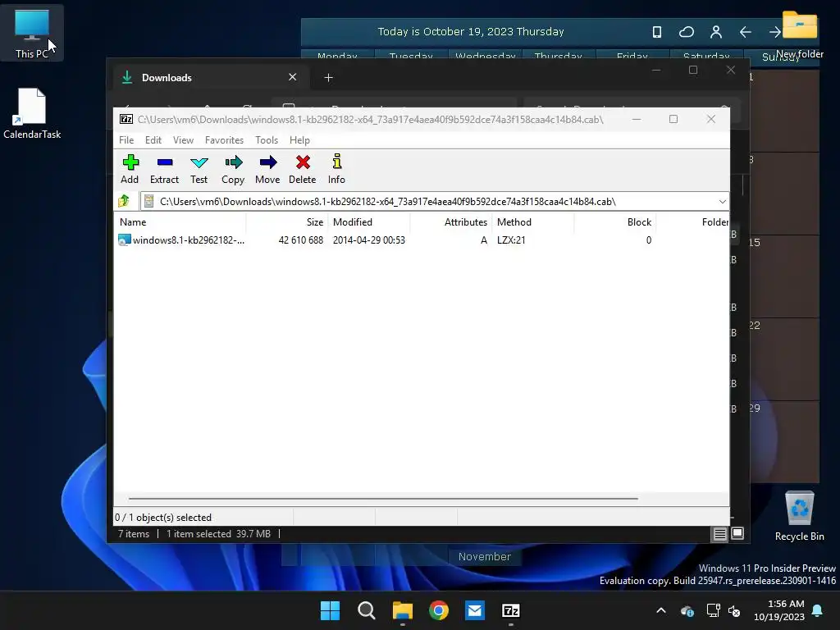This screenshot has width=840, height=630.
Task: Click the LZX:21 method cell
Action: point(511,240)
